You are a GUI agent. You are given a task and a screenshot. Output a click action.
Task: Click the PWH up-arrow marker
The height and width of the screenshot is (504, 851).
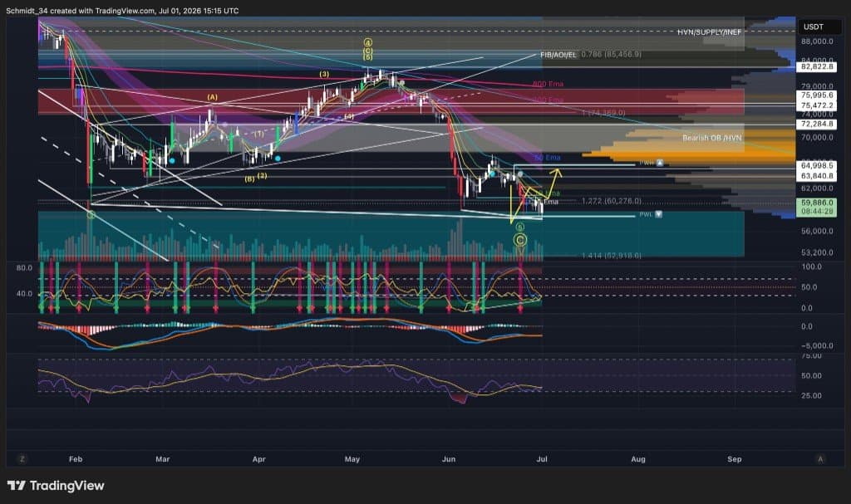click(659, 163)
